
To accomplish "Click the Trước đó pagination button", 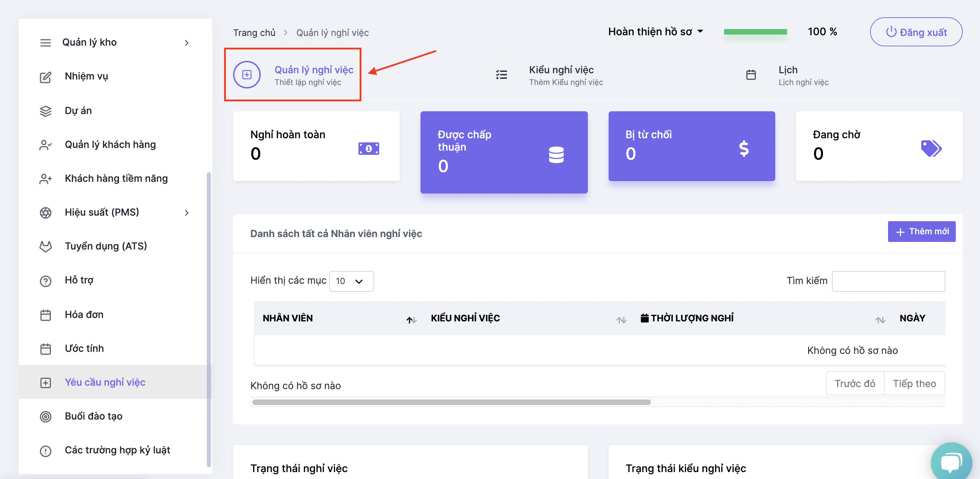I will (x=854, y=383).
